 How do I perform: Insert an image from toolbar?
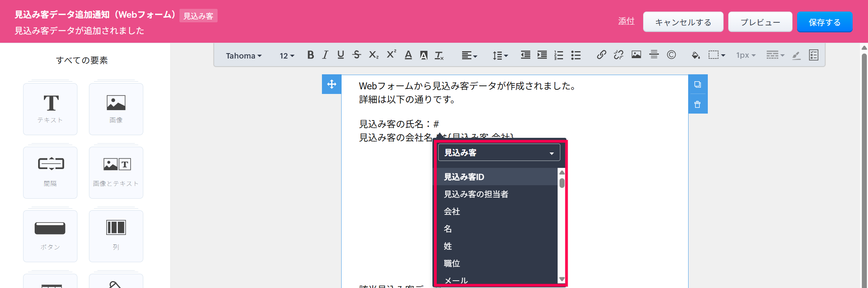coord(636,55)
